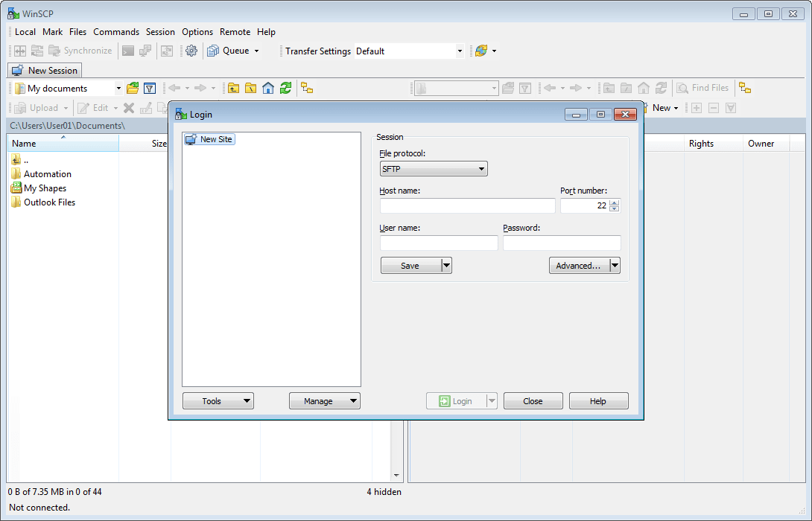The height and width of the screenshot is (521, 812).
Task: Expand the Login button dropdown arrow
Action: tap(492, 401)
